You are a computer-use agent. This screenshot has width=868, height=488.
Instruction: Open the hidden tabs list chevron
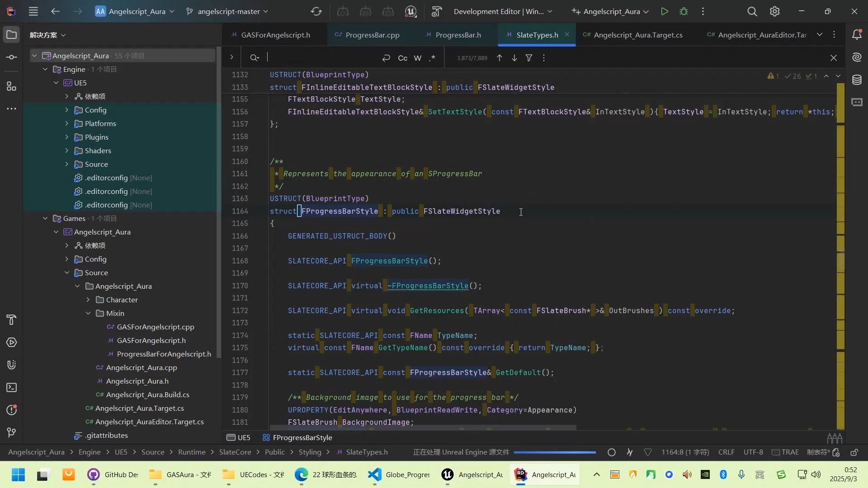820,34
